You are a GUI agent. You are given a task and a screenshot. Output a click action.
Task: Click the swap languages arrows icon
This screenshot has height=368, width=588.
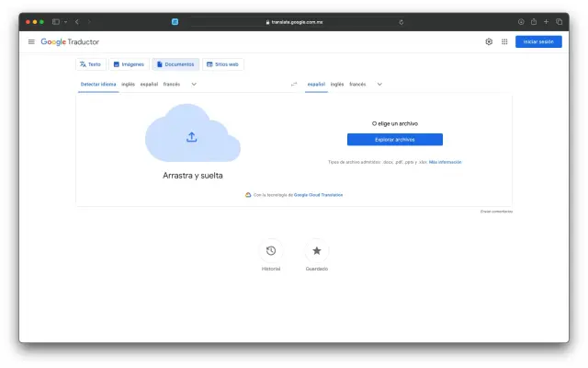click(x=294, y=84)
